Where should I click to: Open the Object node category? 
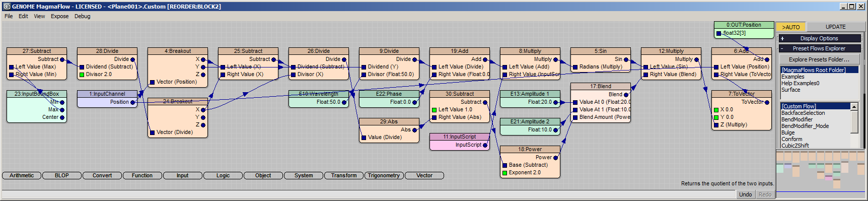pos(263,175)
